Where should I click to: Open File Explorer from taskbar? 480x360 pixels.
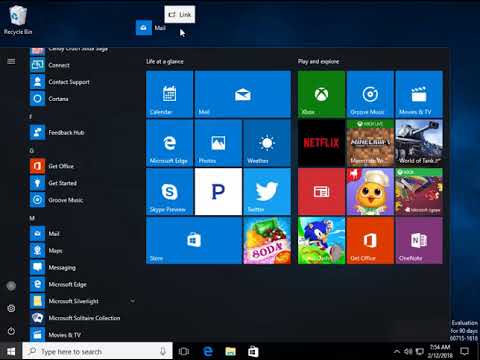click(x=230, y=351)
